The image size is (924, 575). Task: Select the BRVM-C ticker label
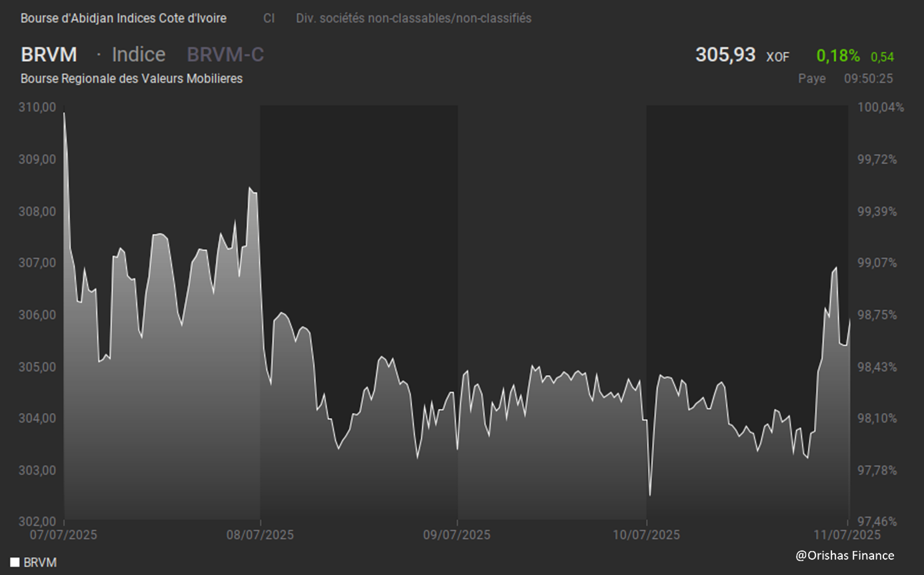[225, 55]
